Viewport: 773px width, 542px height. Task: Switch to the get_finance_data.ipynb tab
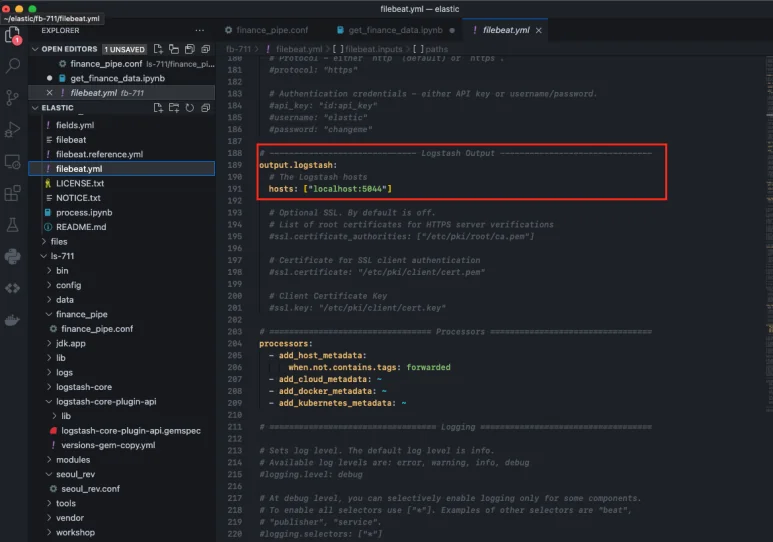(394, 30)
